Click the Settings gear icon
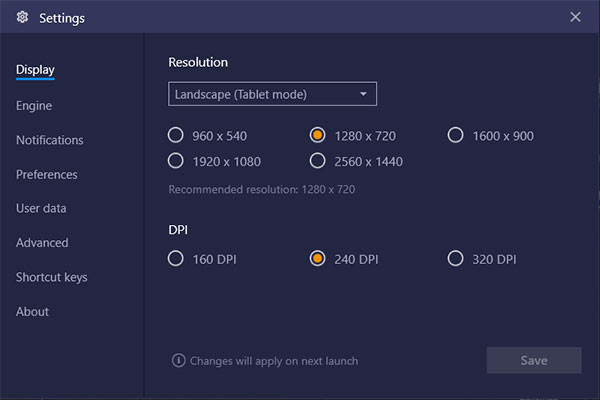 click(x=22, y=17)
